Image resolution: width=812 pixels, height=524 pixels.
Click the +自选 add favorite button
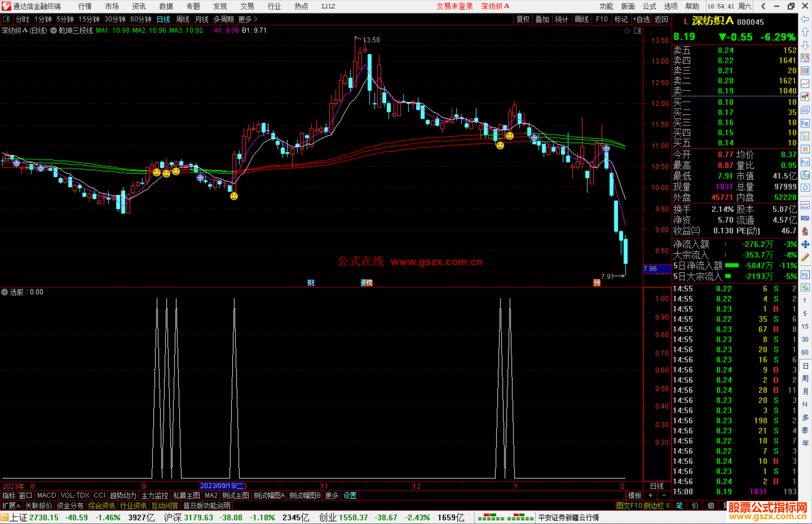pyautogui.click(x=641, y=19)
